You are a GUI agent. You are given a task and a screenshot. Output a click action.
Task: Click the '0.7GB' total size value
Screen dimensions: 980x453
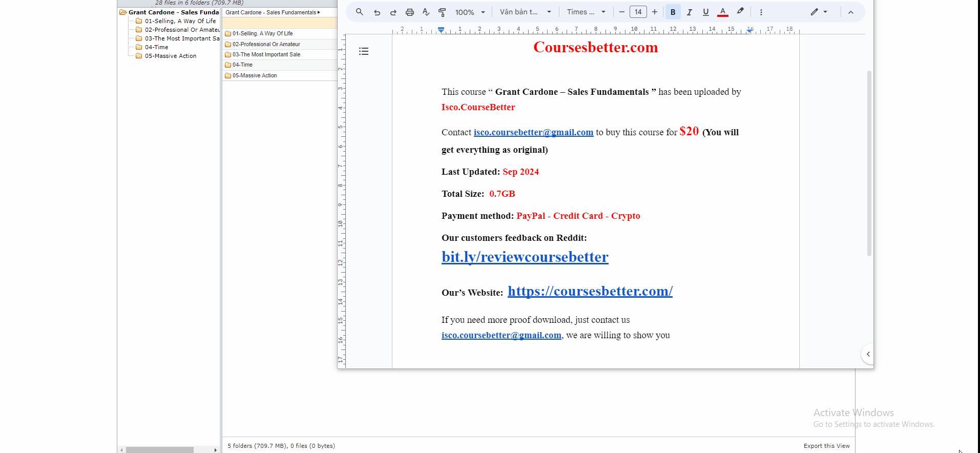pos(502,194)
